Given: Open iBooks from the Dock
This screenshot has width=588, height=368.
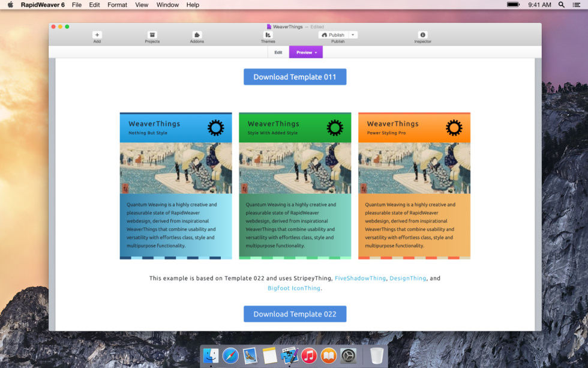Looking at the screenshot, I should point(329,355).
